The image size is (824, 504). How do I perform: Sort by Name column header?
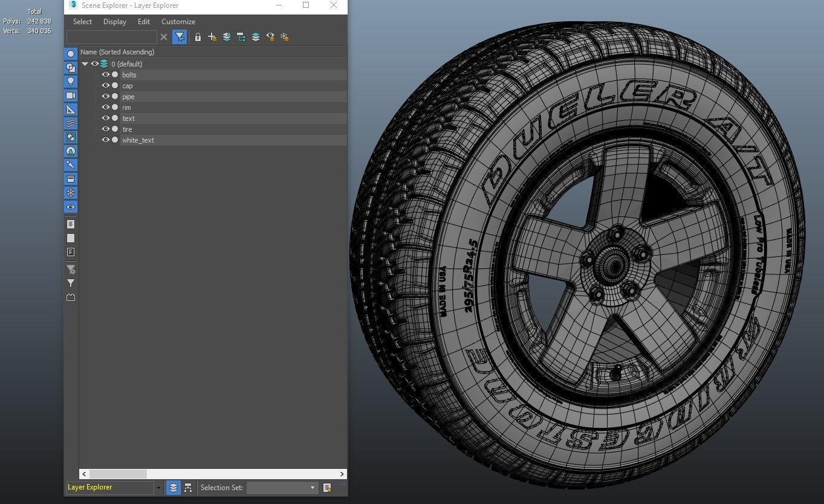[x=213, y=52]
